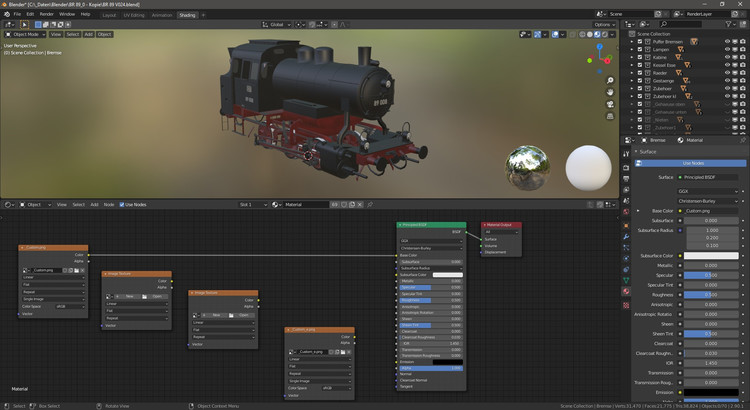Viewport: 750px width, 410px height.
Task: Switch to the UV Editing workspace tab
Action: pyautogui.click(x=134, y=15)
